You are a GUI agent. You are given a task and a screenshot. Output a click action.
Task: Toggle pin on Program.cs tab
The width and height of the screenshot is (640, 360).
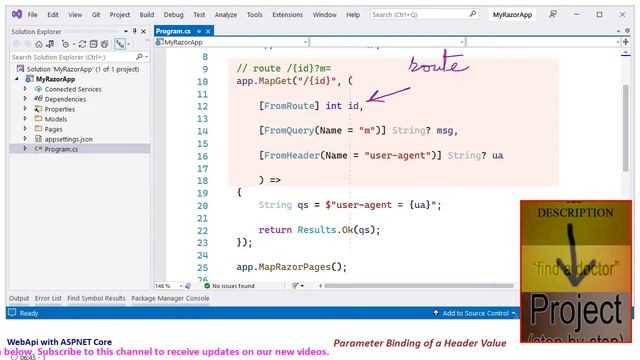click(199, 31)
